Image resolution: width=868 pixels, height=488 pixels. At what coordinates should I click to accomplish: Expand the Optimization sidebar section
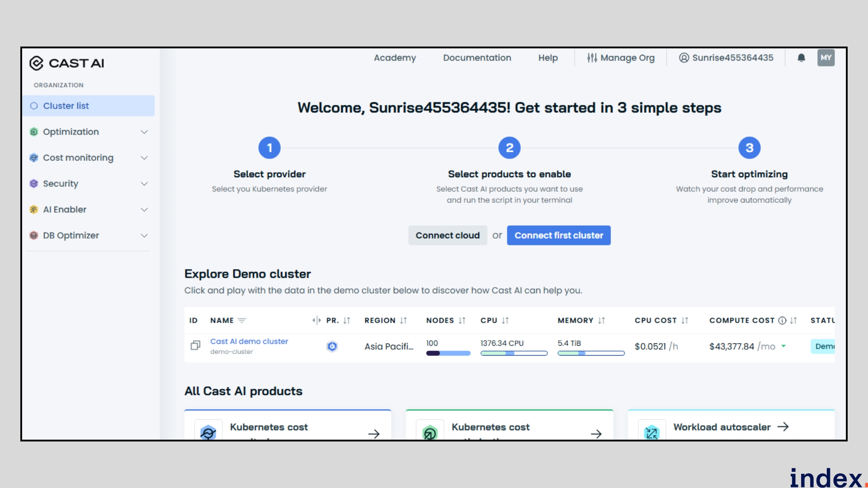144,132
